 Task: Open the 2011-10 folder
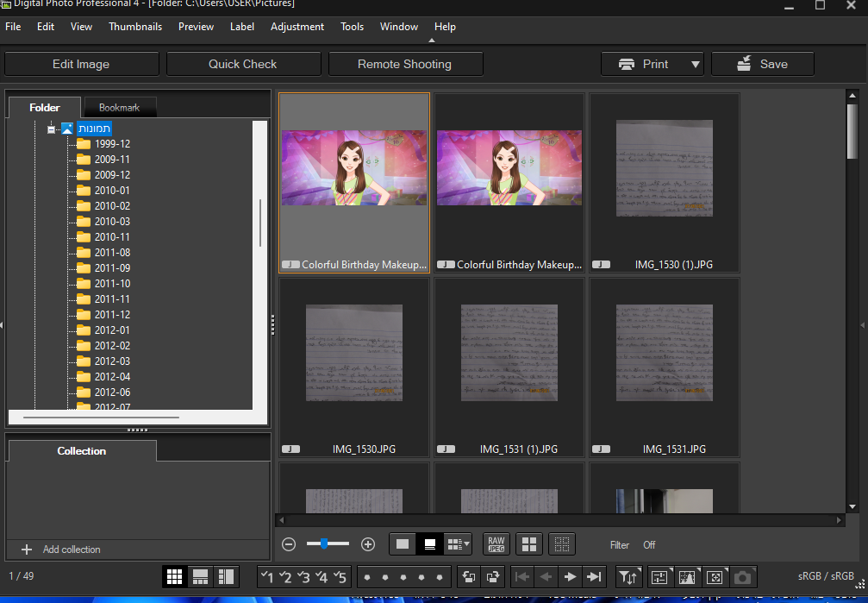pyautogui.click(x=104, y=283)
